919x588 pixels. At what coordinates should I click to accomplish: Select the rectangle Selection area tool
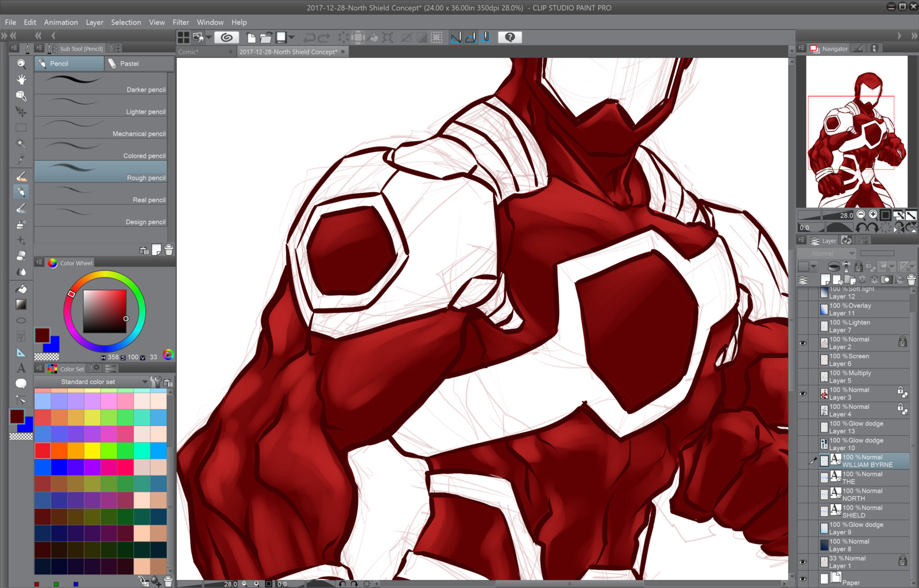21,127
